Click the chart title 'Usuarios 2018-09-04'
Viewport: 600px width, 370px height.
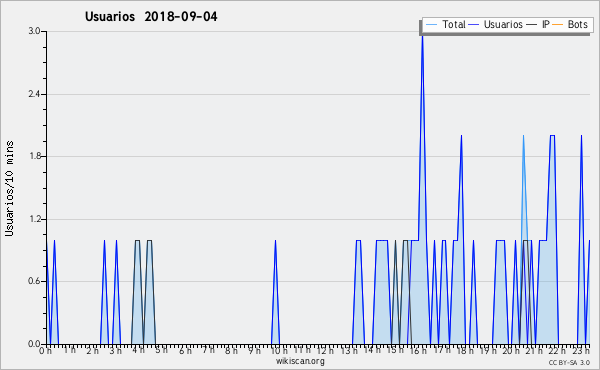[151, 17]
